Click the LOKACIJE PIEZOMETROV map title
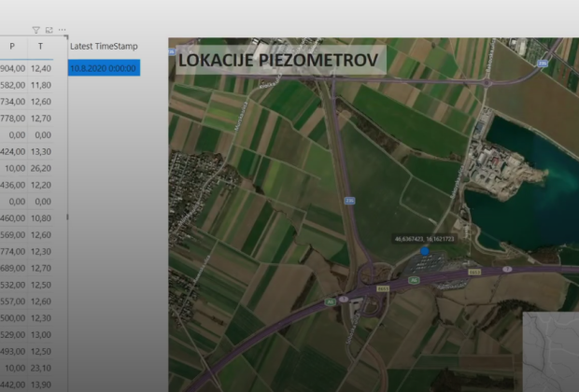Viewport: 579px width, 392px height. pyautogui.click(x=277, y=61)
